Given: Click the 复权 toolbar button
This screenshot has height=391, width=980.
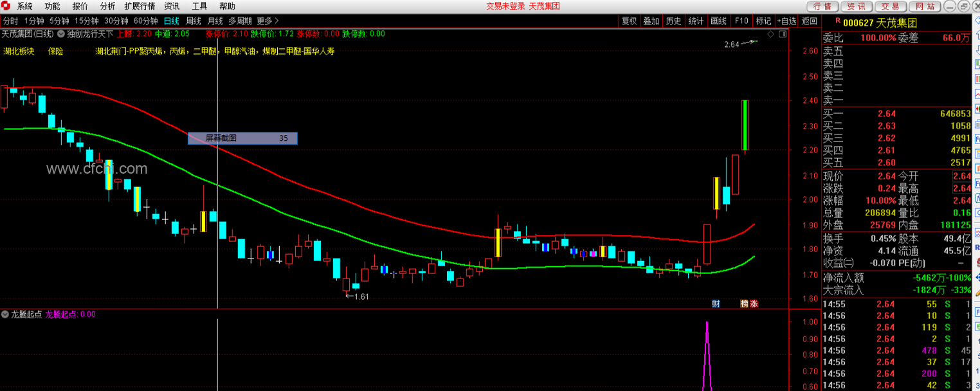Looking at the screenshot, I should [x=630, y=21].
